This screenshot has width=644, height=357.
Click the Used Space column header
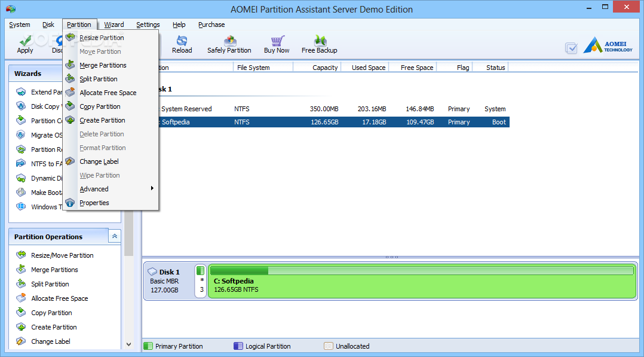[364, 68]
